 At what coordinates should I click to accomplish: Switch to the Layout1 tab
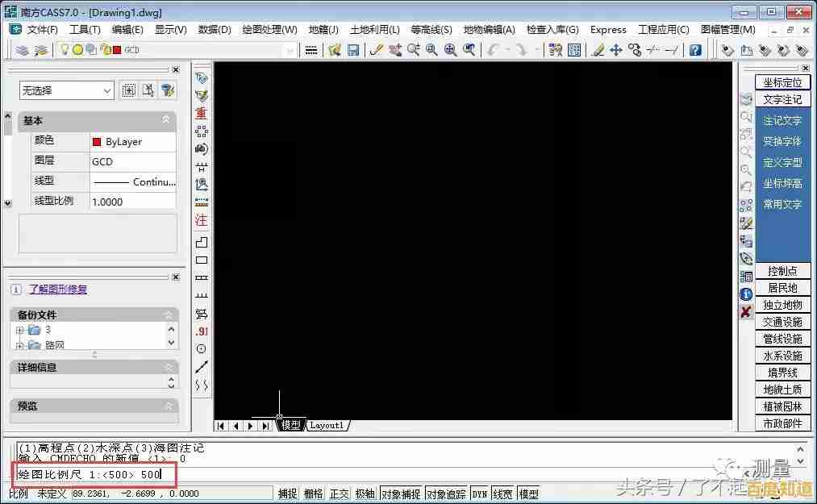pyautogui.click(x=327, y=425)
